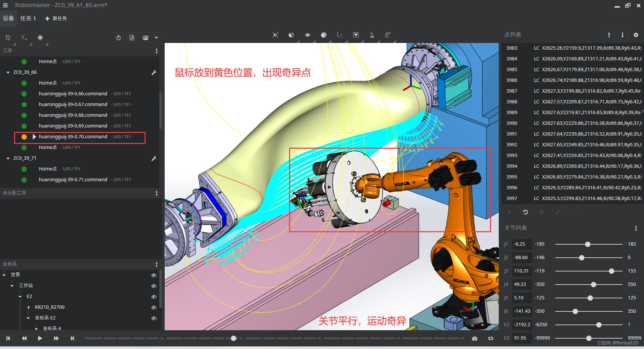This screenshot has height=349, width=644.
Task: Toggle visibility of 世界
Action: (x=154, y=275)
